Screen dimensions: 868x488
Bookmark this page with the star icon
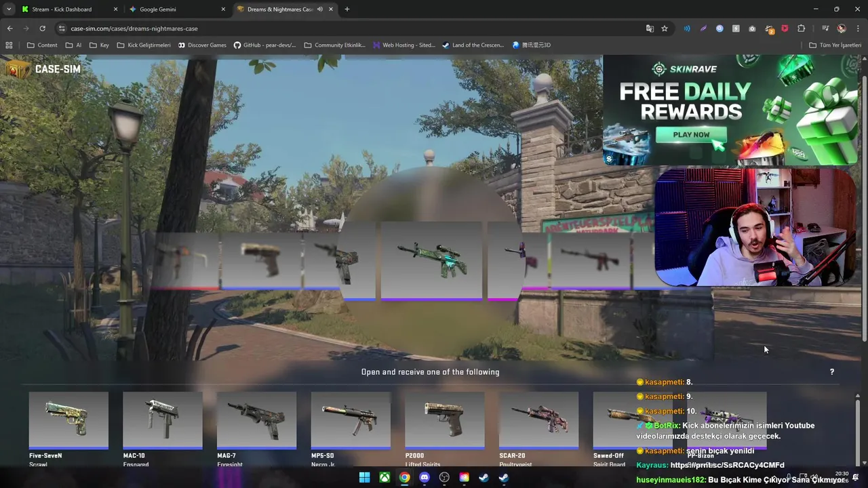click(x=665, y=28)
